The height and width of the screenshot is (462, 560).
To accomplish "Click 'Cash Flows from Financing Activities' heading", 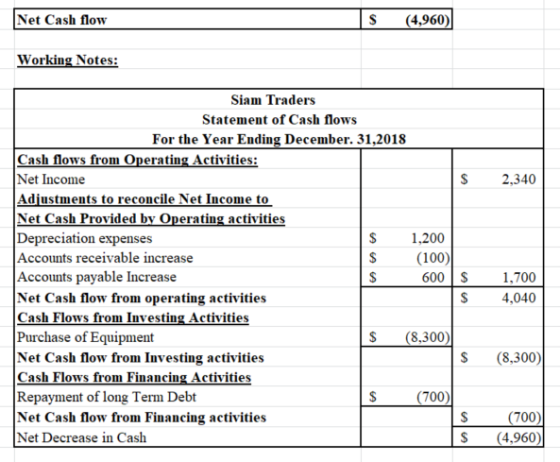I will pyautogui.click(x=134, y=377).
